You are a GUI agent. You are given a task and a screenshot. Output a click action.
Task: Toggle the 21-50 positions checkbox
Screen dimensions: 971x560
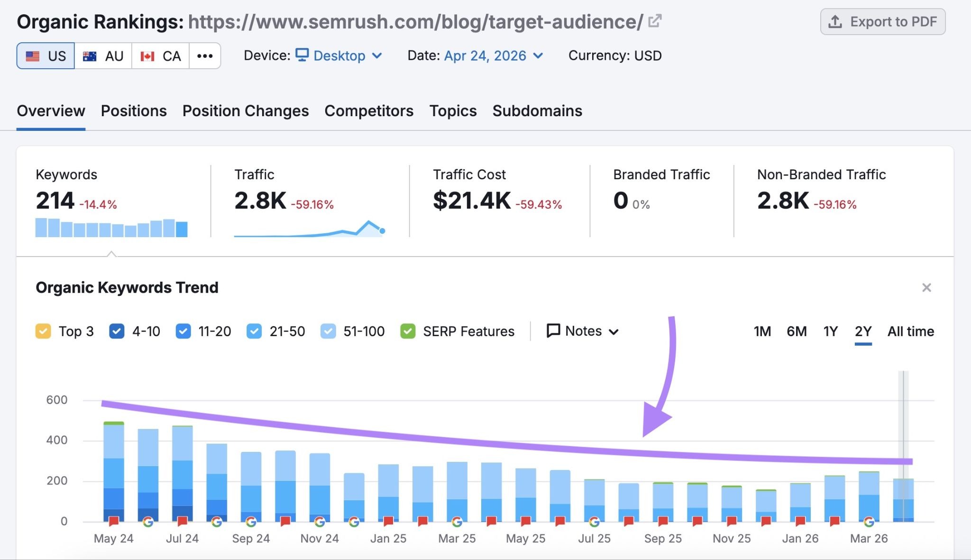254,331
